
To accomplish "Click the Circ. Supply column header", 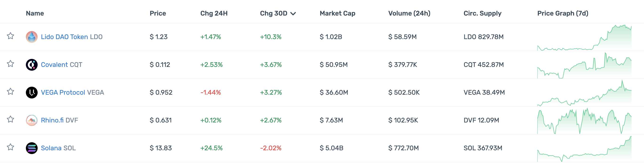I will (482, 13).
